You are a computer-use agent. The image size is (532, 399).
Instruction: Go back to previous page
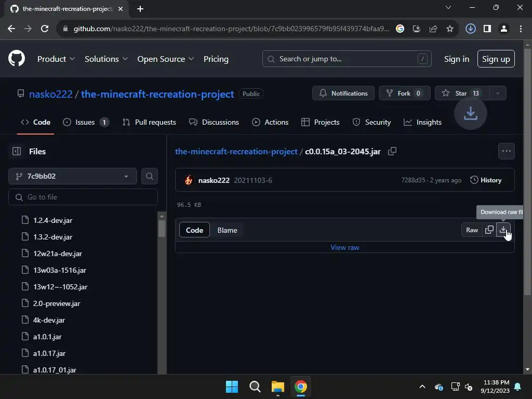[x=11, y=29]
